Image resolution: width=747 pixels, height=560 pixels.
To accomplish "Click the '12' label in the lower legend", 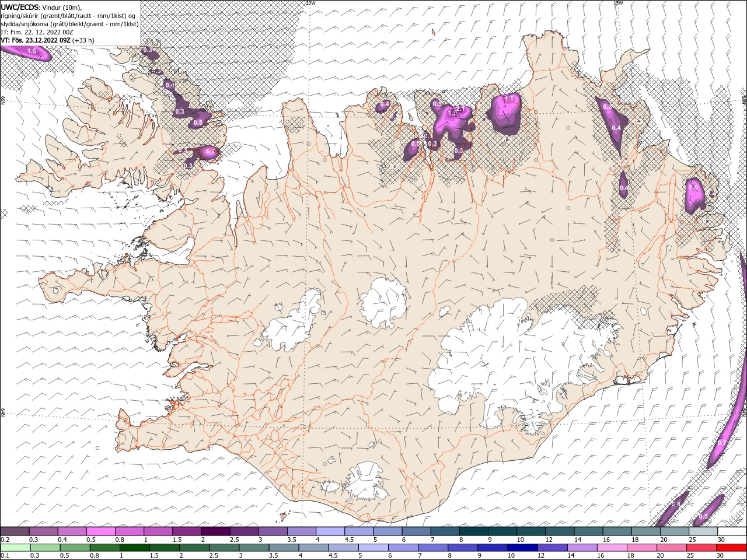I will (542, 556).
